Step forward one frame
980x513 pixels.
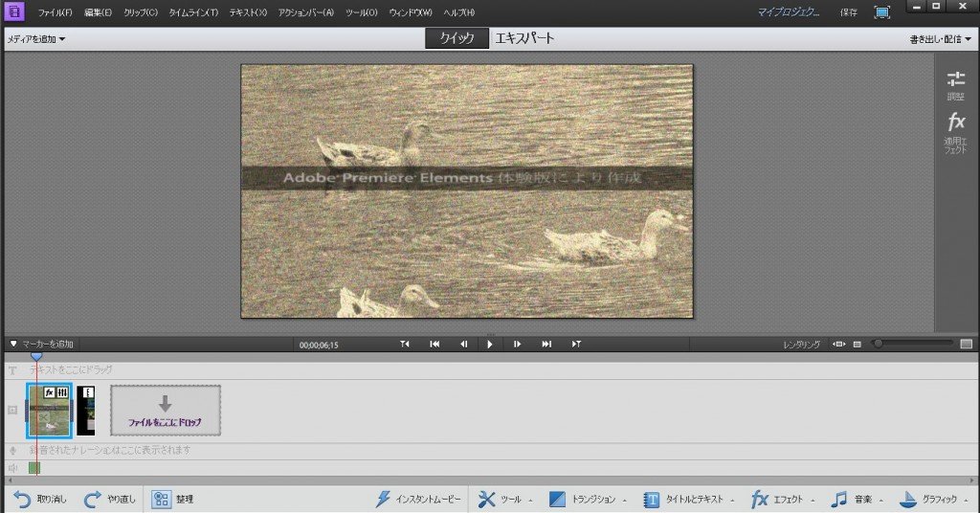coord(518,345)
